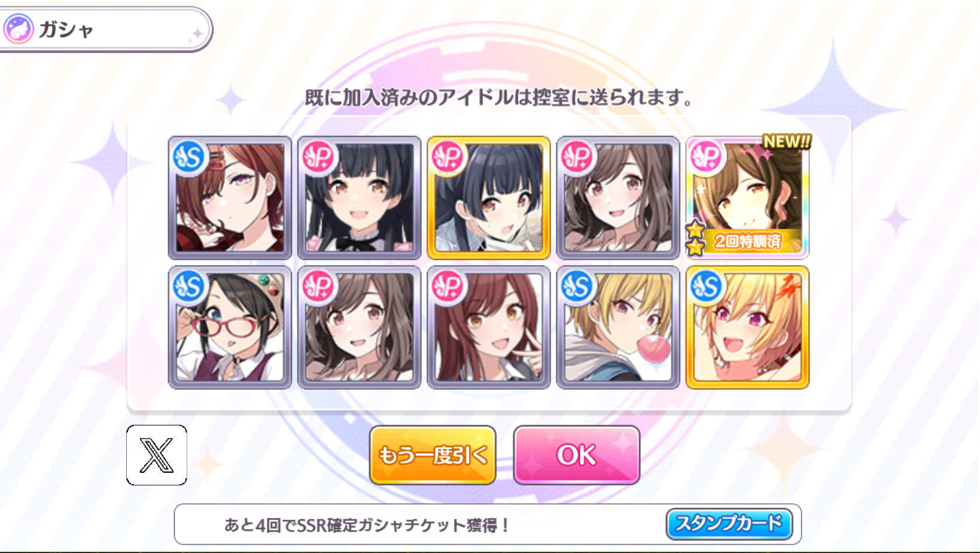Select brown-haired idol card in top row
The height and width of the screenshot is (553, 980).
(x=618, y=197)
